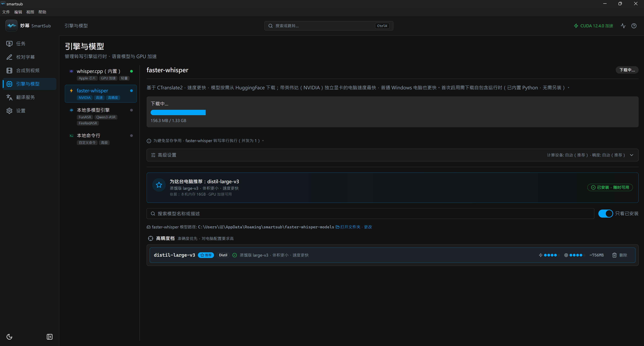Click the FunASR tag
644x346 pixels.
(85, 117)
